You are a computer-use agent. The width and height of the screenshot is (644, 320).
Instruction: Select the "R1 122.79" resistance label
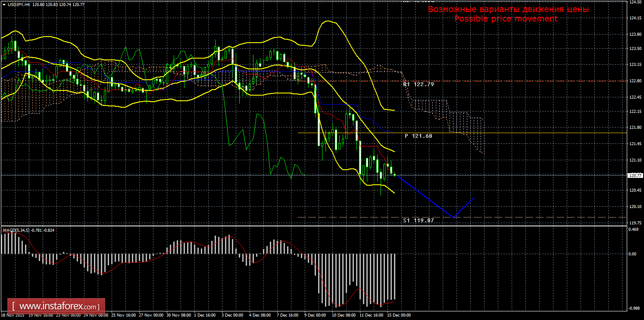[419, 84]
